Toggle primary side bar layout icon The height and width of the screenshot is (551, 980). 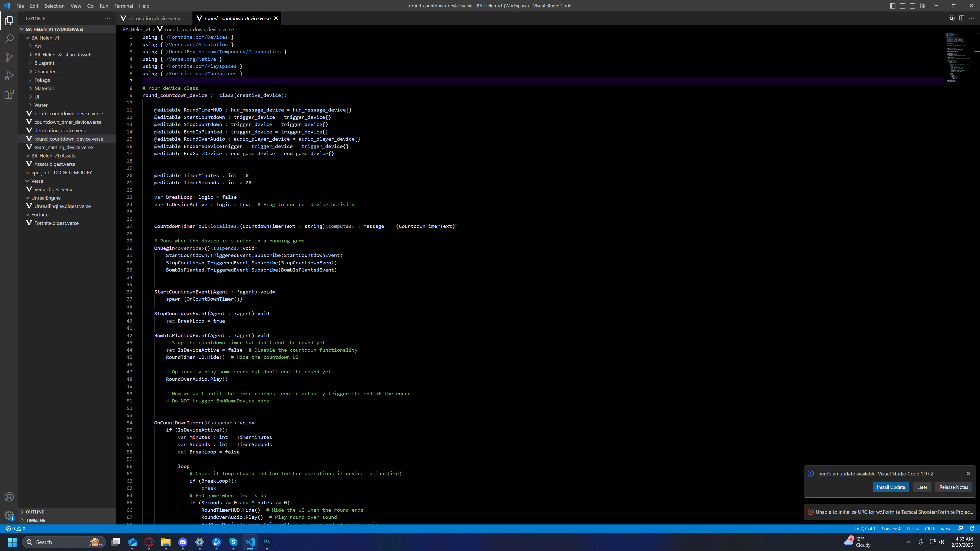click(892, 6)
